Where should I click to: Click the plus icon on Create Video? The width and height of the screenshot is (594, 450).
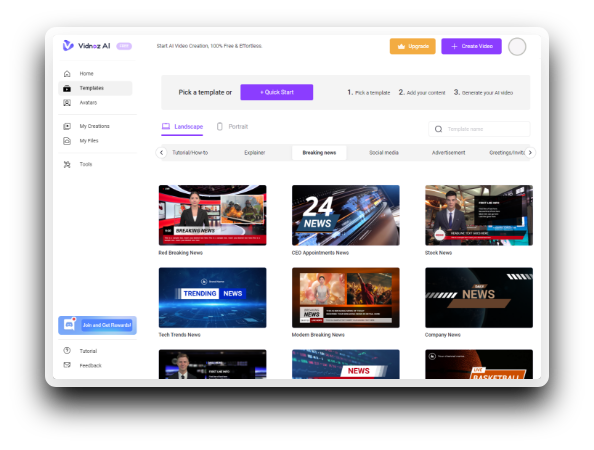(454, 46)
